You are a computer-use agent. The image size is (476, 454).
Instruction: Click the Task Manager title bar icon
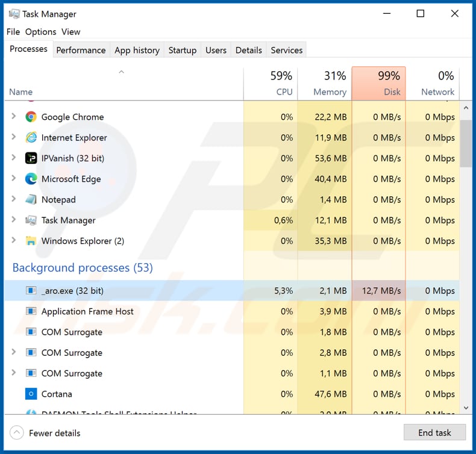coord(14,14)
